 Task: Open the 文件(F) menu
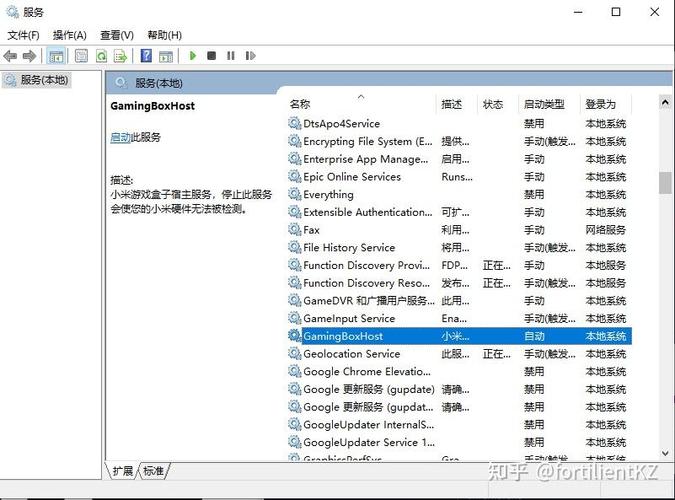23,35
